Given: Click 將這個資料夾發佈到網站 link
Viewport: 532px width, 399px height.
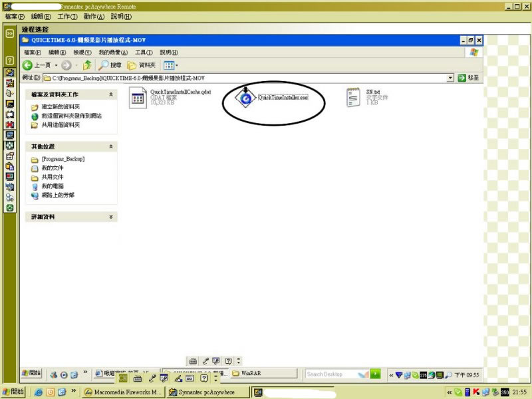Looking at the screenshot, I should coord(71,116).
